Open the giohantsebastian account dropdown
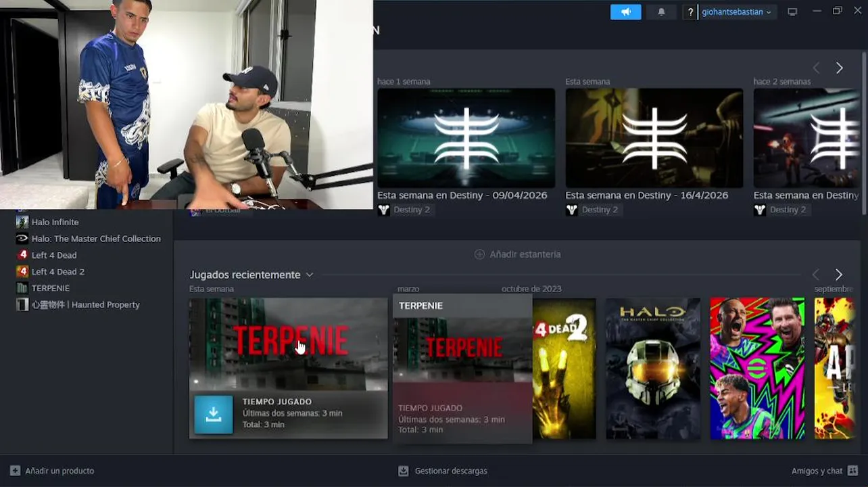 [x=736, y=12]
